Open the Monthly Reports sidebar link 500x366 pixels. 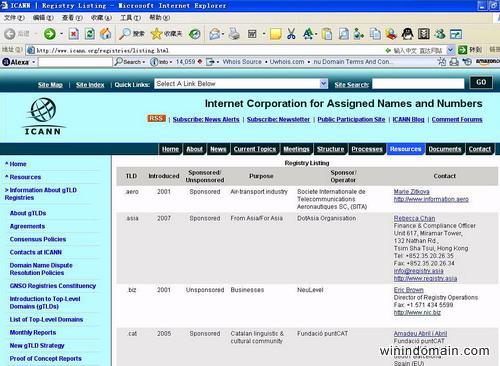(33, 332)
